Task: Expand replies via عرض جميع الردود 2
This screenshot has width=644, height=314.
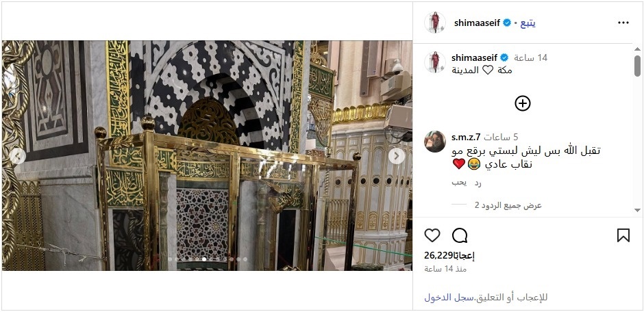Action: [x=508, y=205]
